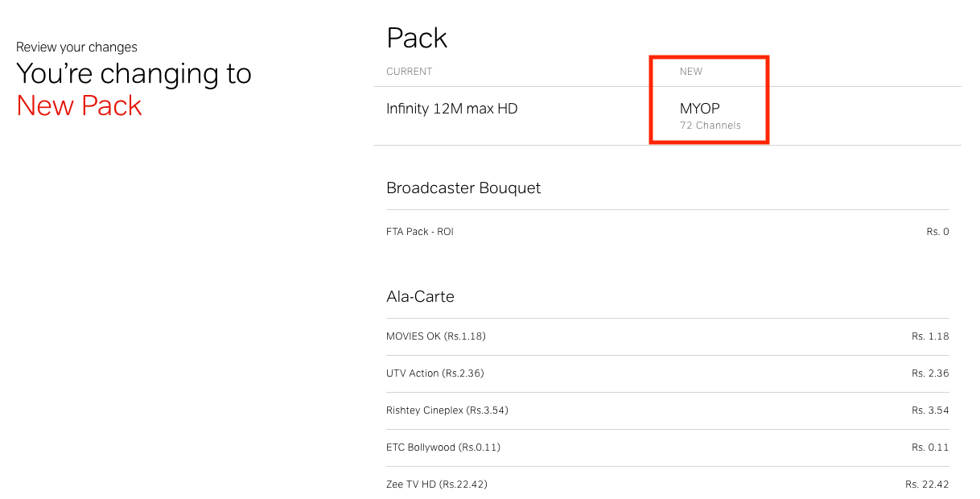Select the 72 Channels label under MYOP

click(710, 126)
